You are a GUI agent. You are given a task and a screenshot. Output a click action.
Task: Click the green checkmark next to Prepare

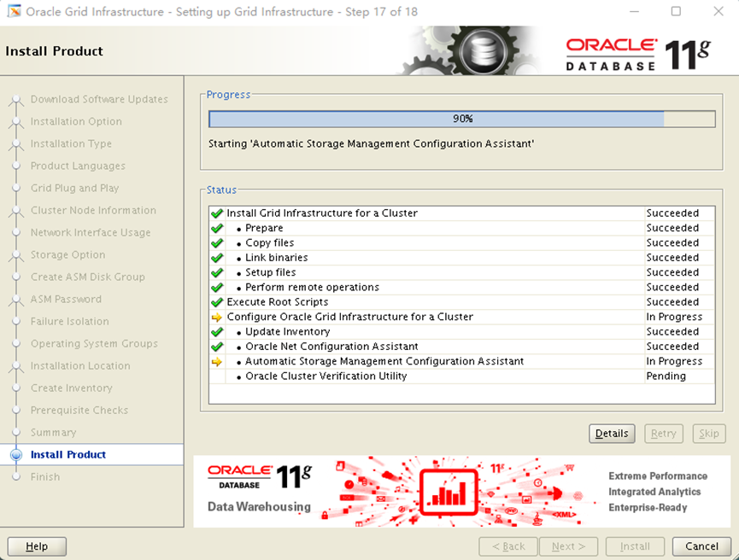coord(217,229)
